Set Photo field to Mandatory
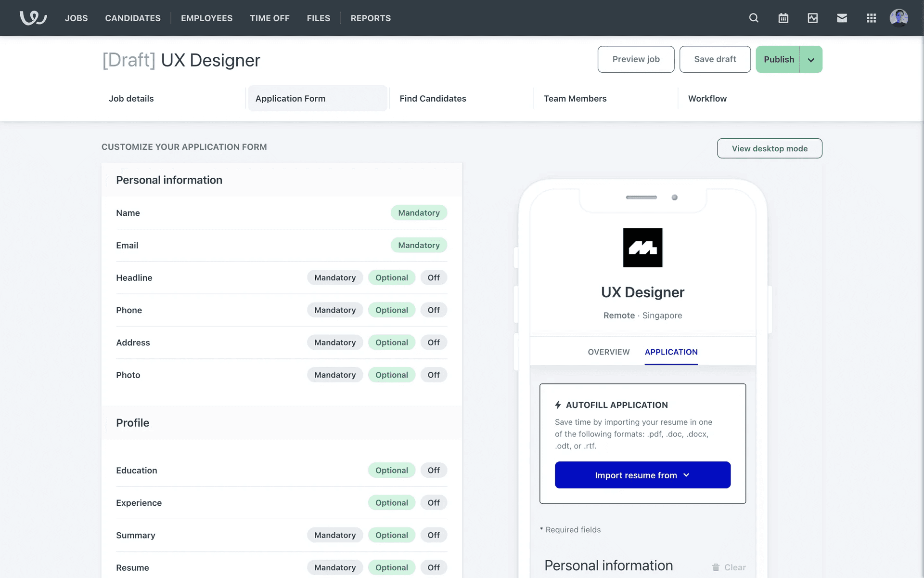The height and width of the screenshot is (578, 924). click(335, 375)
